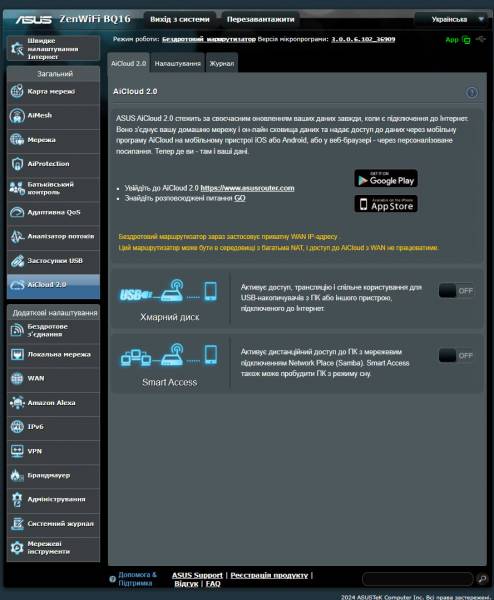Click the USB status icon in header
This screenshot has height=600, width=494.
(481, 39)
